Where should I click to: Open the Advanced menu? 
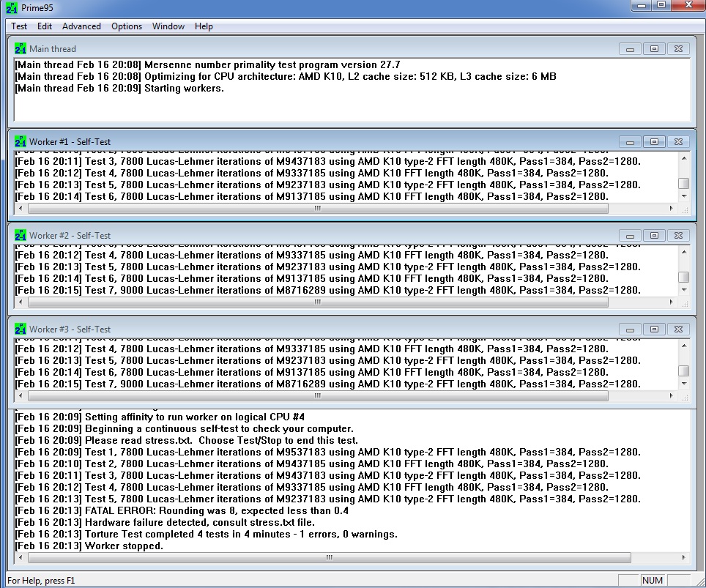[x=81, y=26]
